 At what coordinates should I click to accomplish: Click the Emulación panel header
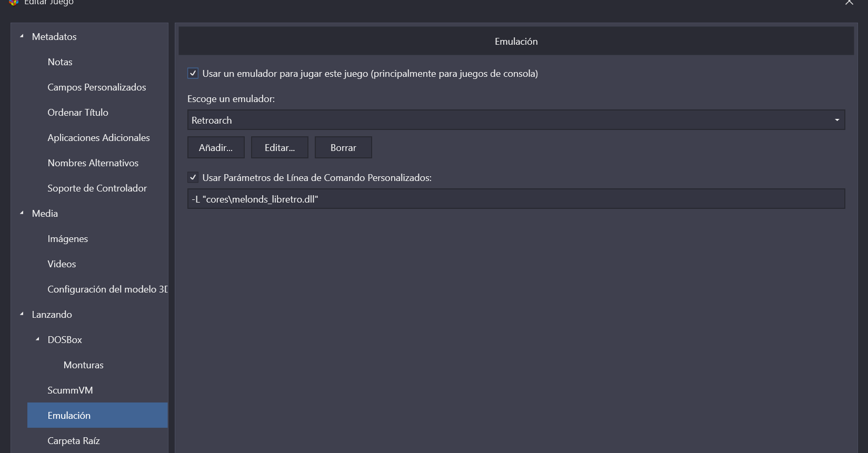pos(516,41)
